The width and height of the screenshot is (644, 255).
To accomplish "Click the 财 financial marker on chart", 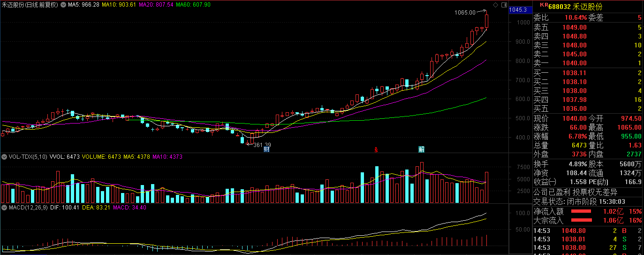I will (266, 150).
